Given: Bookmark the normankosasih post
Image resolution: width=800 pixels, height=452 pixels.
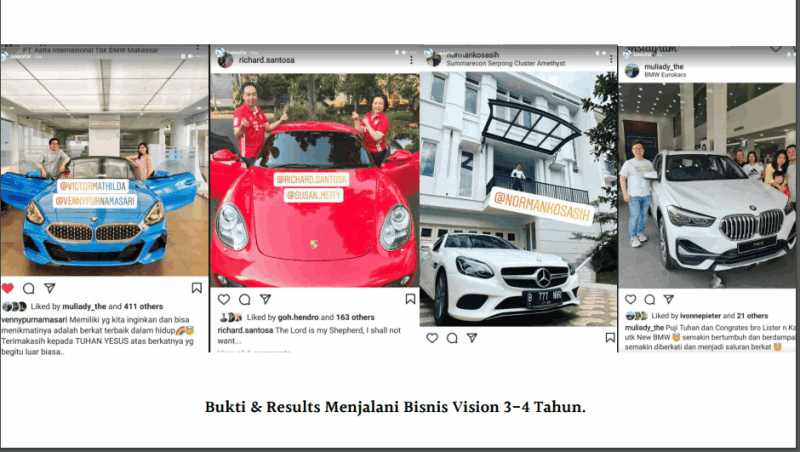Looking at the screenshot, I should (x=610, y=338).
